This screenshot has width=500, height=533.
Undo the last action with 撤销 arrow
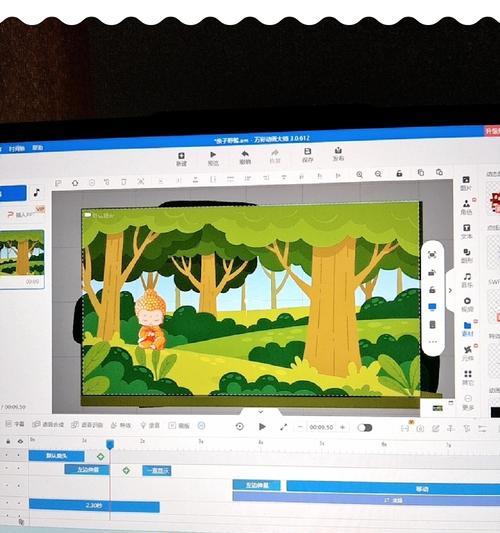[245, 157]
